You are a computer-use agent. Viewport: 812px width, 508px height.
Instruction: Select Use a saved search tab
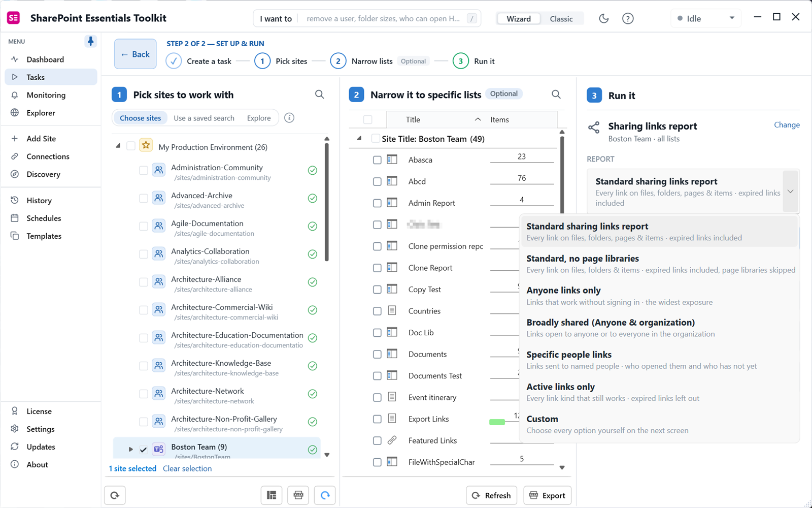[x=204, y=118]
